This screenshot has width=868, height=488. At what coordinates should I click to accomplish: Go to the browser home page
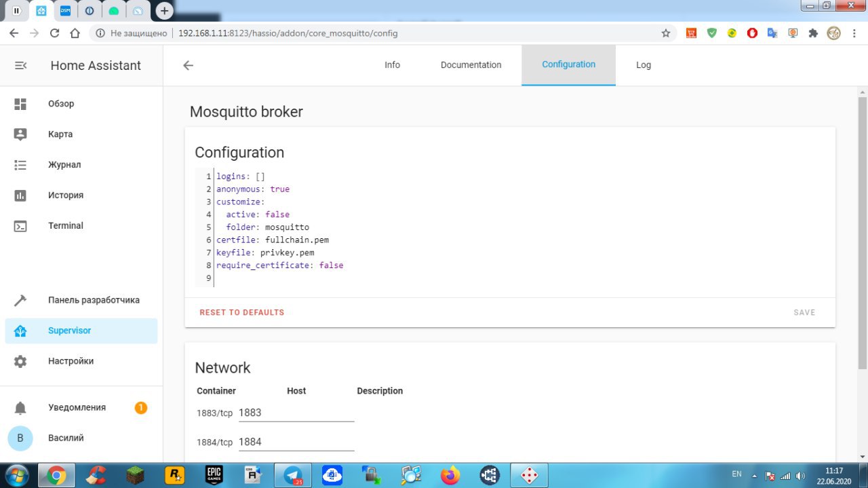tap(75, 33)
